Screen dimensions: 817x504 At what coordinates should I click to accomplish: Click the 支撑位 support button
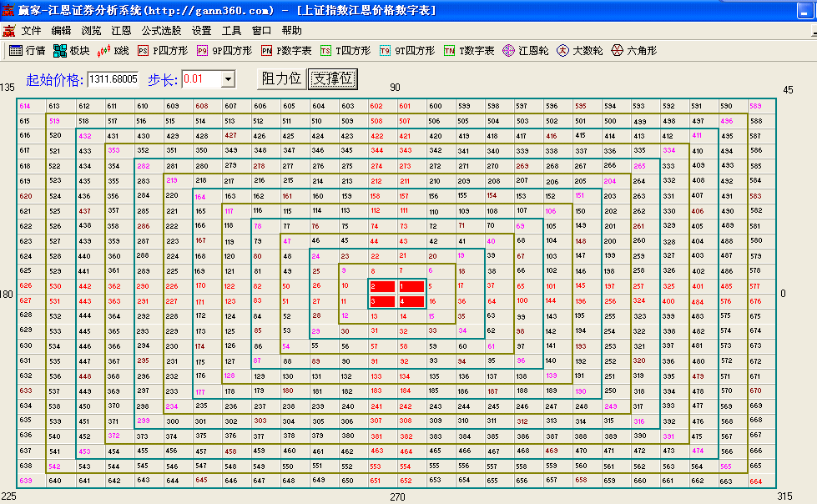[332, 78]
